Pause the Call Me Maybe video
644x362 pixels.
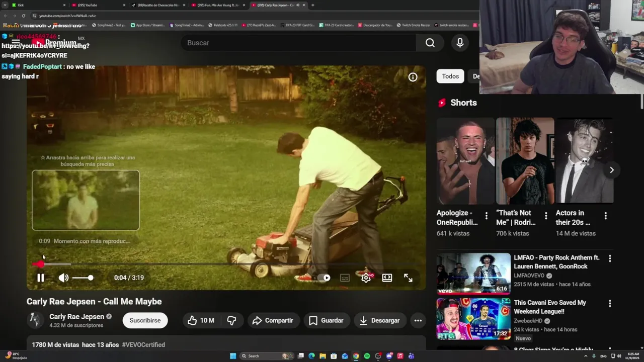pos(41,278)
